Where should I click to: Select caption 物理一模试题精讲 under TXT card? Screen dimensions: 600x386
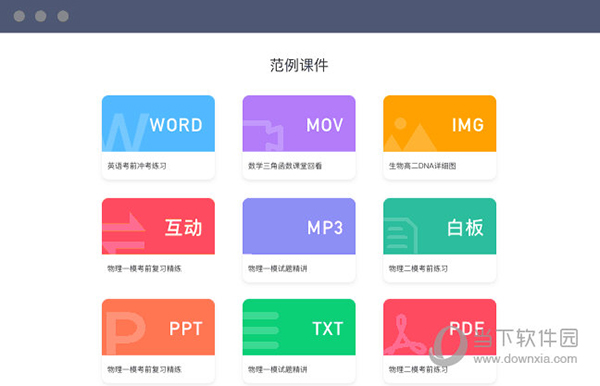(278, 370)
